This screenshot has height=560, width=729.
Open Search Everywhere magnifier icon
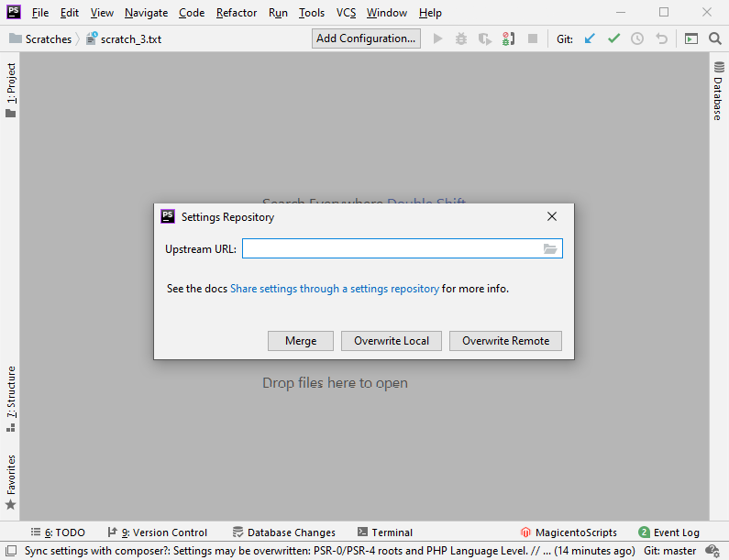(x=715, y=38)
